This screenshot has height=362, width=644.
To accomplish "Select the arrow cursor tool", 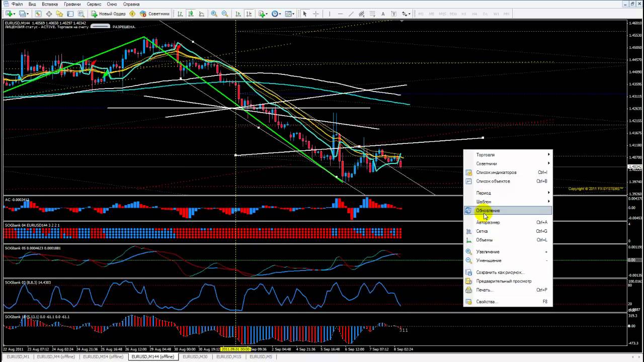I will [305, 14].
